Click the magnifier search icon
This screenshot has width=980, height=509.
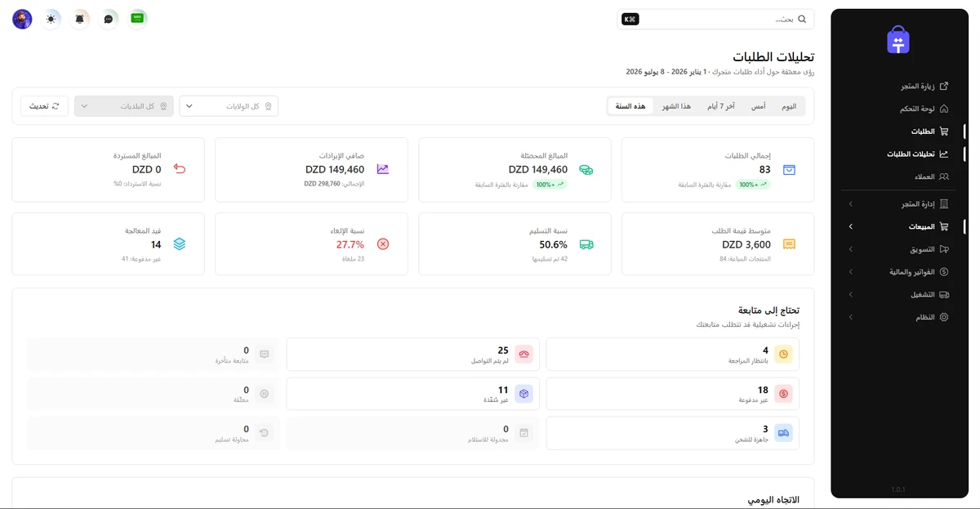(802, 19)
